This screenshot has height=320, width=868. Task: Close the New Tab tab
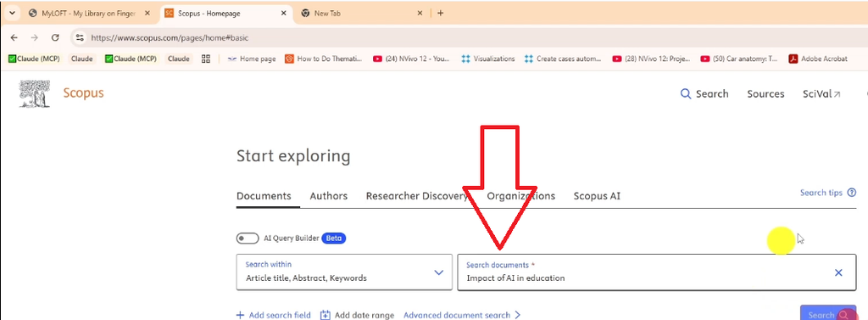420,14
